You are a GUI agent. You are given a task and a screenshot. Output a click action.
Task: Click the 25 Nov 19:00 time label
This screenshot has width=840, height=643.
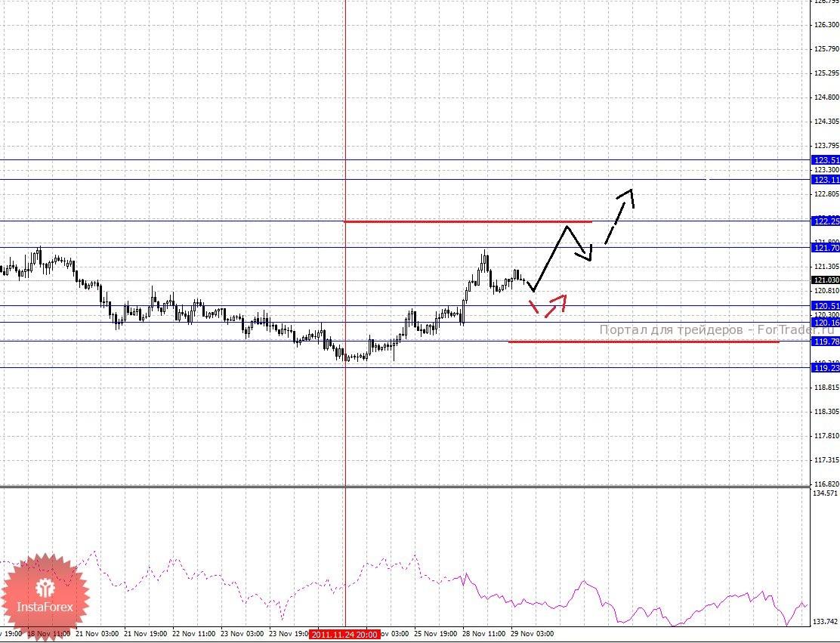[436, 634]
